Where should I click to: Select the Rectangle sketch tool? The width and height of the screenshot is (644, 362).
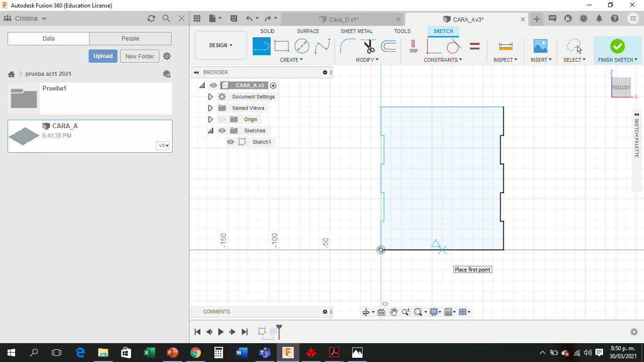pyautogui.click(x=281, y=46)
